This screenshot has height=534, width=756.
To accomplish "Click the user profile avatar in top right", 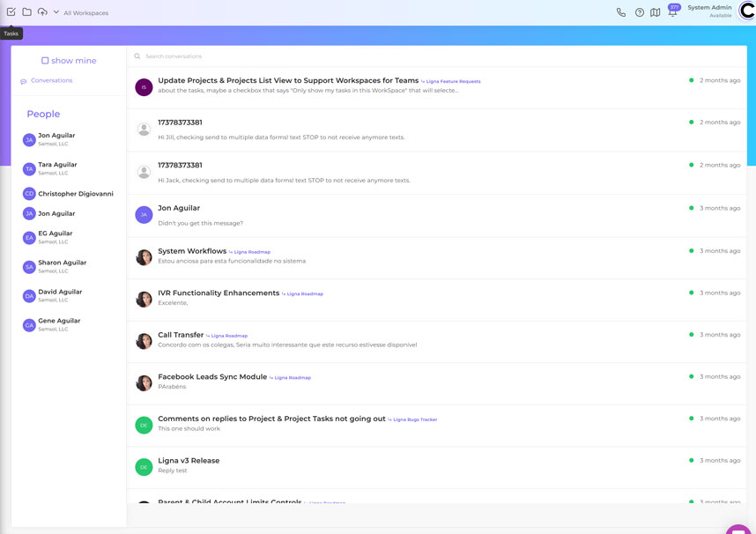I will coord(747,11).
